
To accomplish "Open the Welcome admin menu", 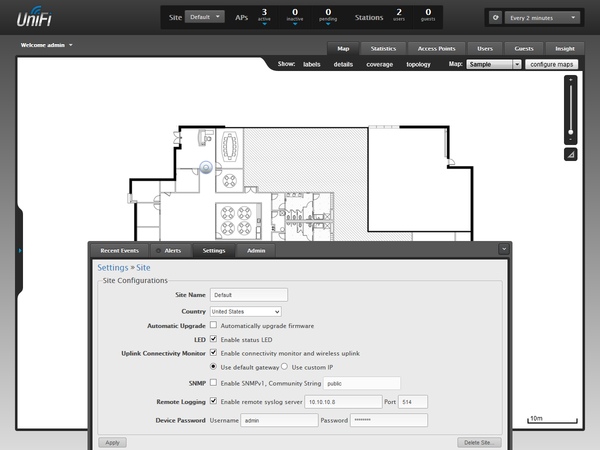I will click(46, 45).
